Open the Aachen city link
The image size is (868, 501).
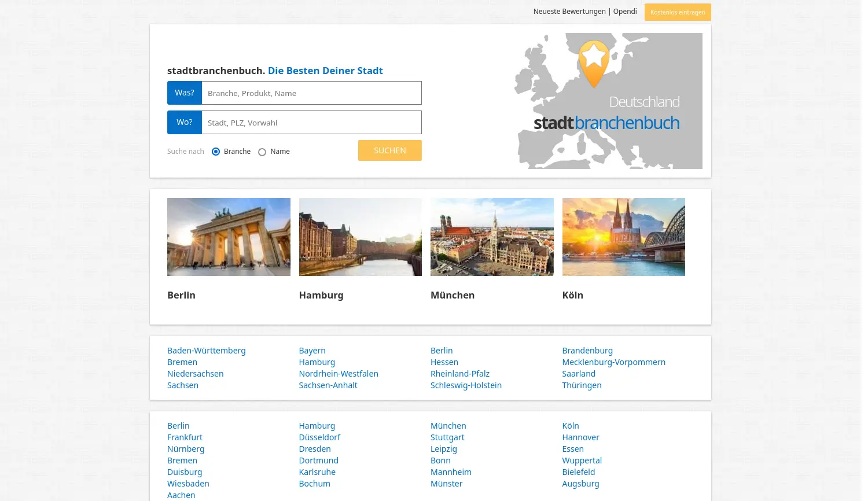tap(181, 495)
